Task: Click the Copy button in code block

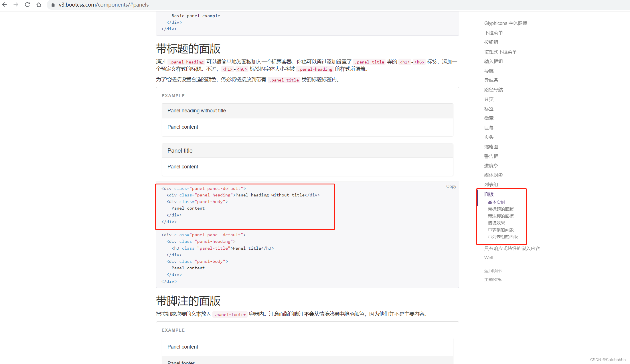Action: (451, 186)
